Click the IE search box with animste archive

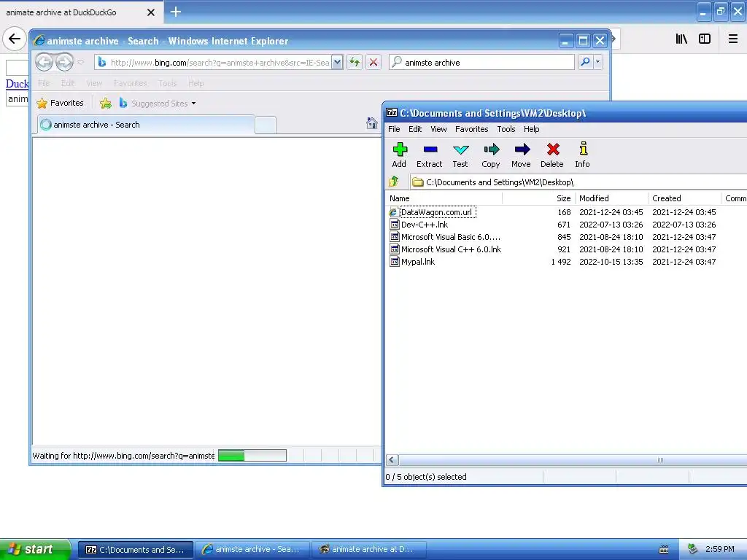(482, 63)
